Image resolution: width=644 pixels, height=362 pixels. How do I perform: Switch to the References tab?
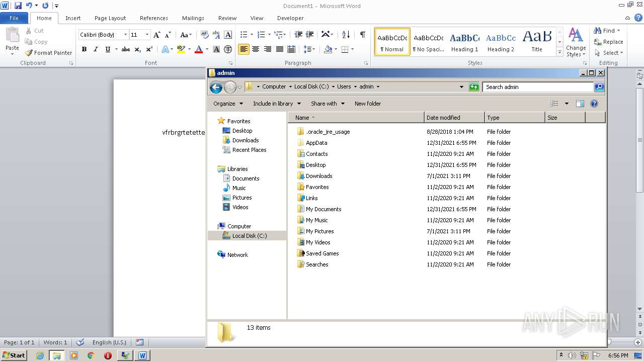click(x=154, y=18)
